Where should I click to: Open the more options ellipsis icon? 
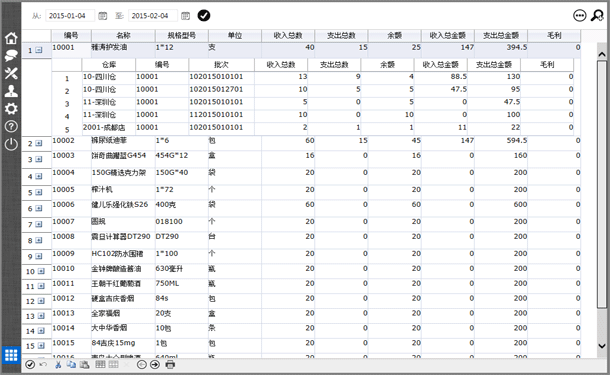pyautogui.click(x=580, y=16)
